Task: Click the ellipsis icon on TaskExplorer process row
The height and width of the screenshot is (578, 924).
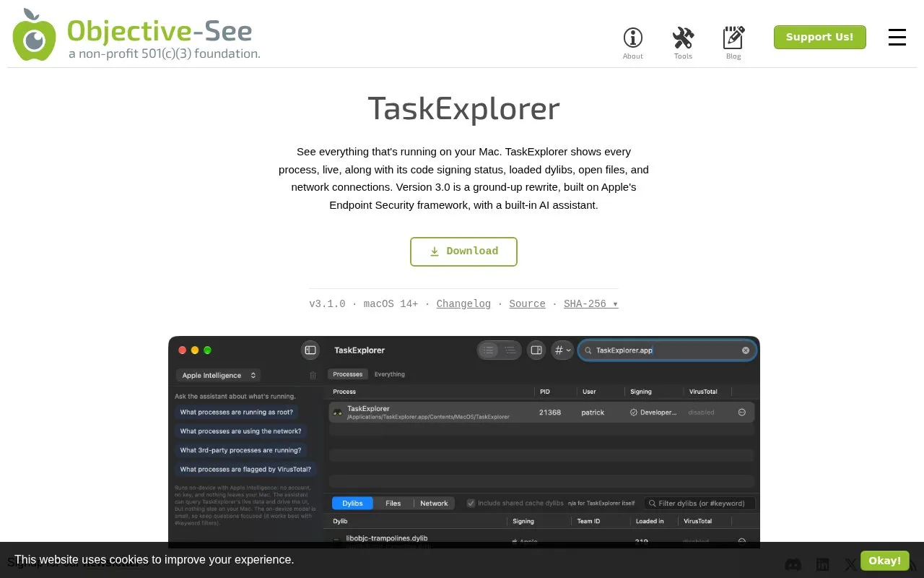Action: [x=741, y=413]
